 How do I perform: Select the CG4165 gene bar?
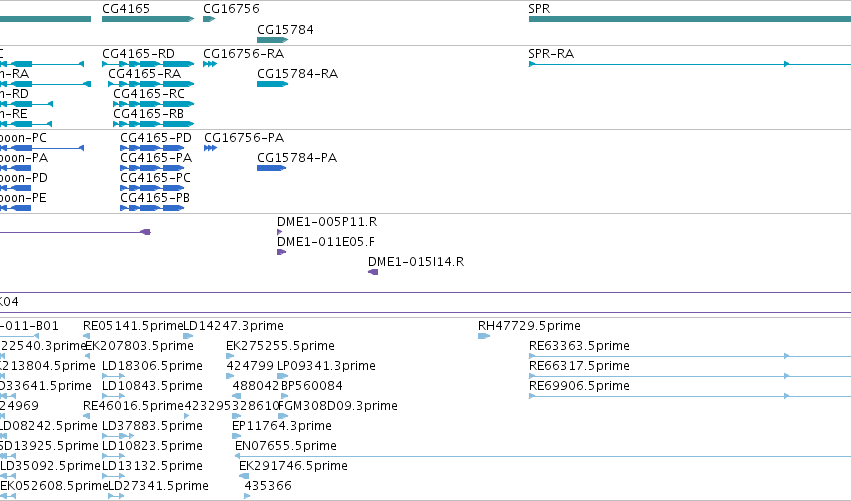(148, 19)
